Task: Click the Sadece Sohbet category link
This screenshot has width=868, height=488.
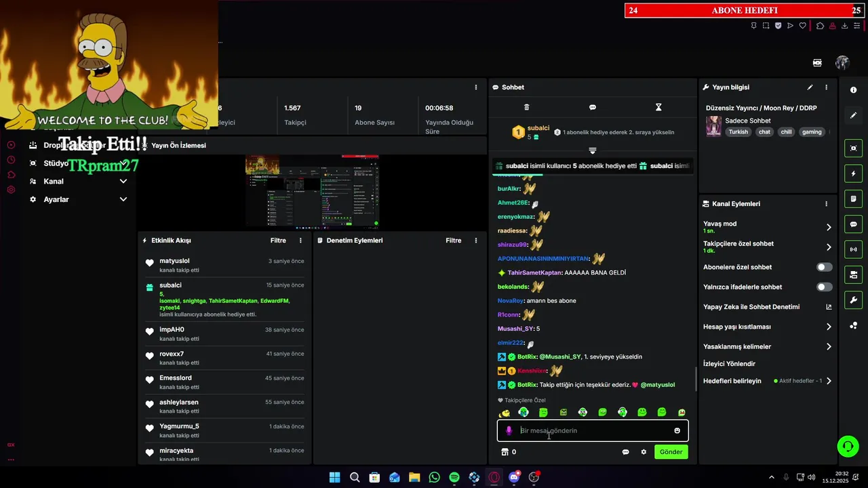Action: [748, 121]
